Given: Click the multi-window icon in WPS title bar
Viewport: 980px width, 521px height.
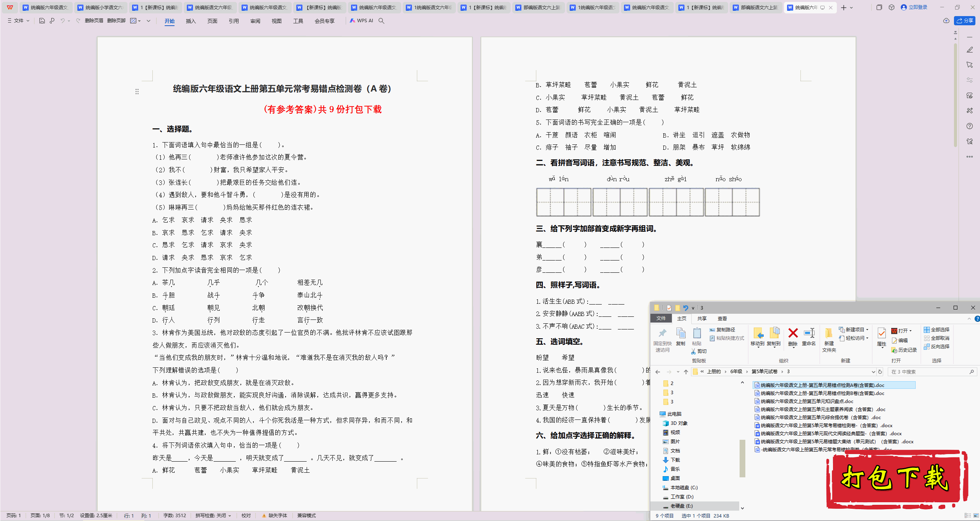Looking at the screenshot, I should tap(879, 7).
